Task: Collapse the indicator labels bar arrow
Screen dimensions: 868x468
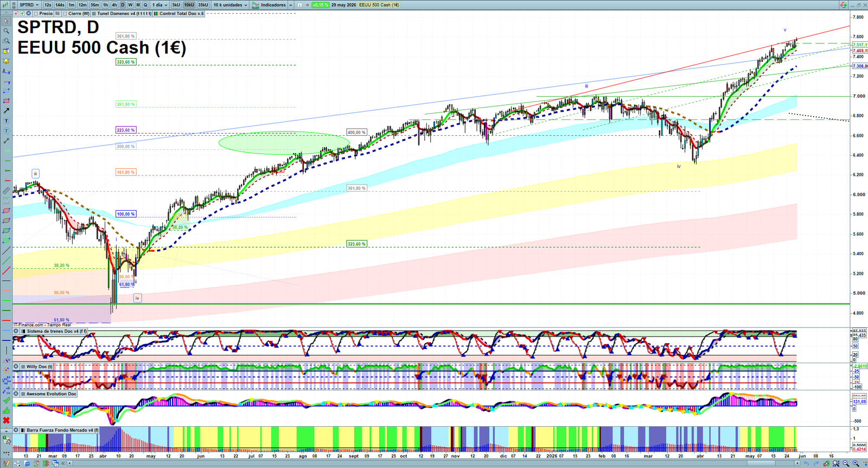Action: [7, 14]
